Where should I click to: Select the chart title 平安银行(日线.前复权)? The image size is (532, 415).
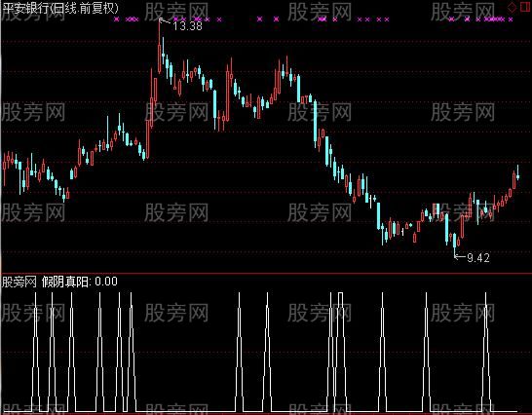point(60,9)
